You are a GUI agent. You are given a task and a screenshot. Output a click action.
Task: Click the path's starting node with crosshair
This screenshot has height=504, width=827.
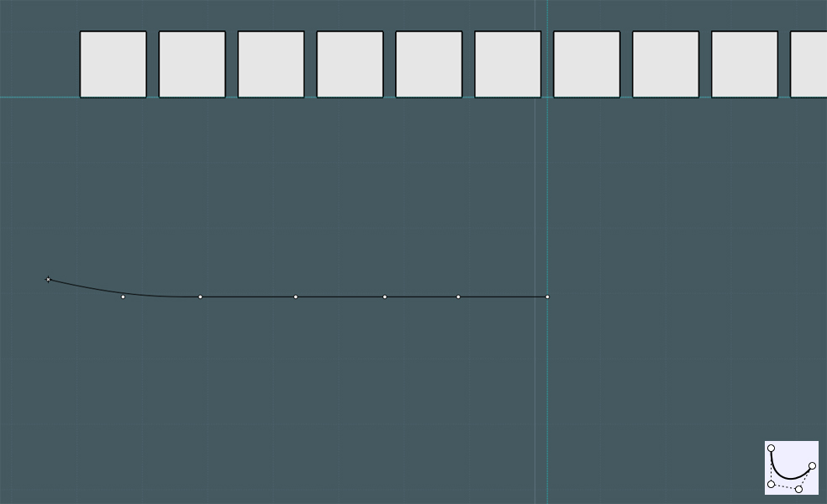click(x=48, y=280)
